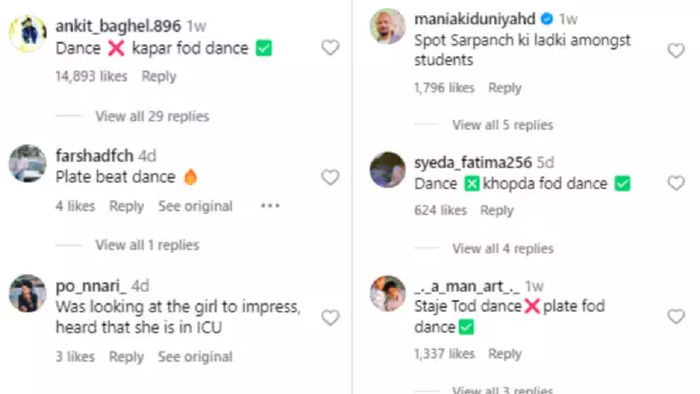Expand View all 5 replies

(503, 125)
